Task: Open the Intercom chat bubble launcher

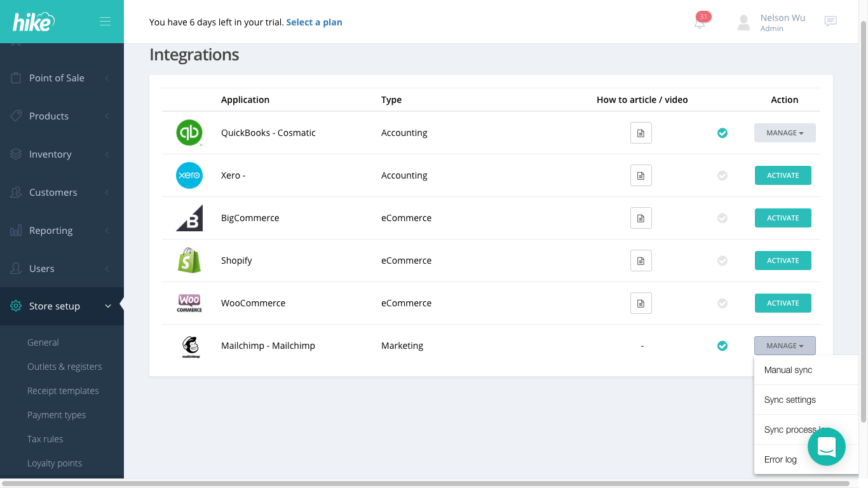Action: pyautogui.click(x=826, y=447)
